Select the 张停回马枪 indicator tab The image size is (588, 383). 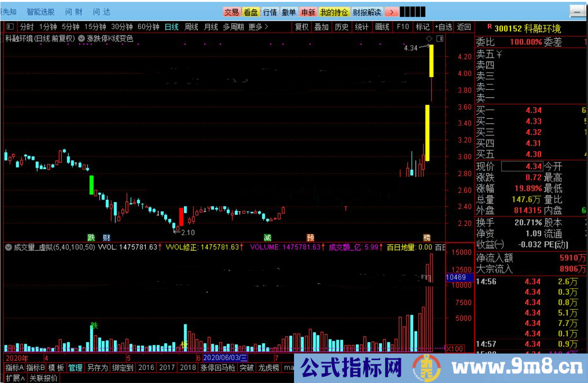click(218, 368)
